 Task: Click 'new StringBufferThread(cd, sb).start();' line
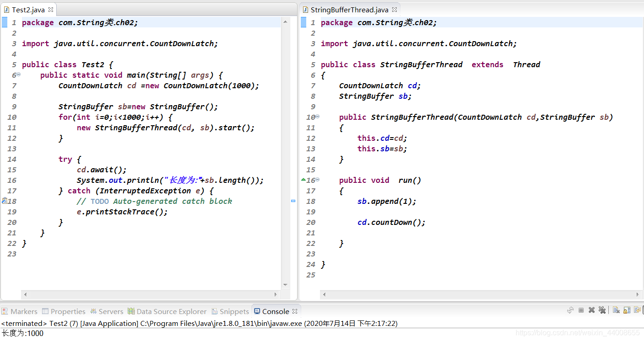coord(165,128)
